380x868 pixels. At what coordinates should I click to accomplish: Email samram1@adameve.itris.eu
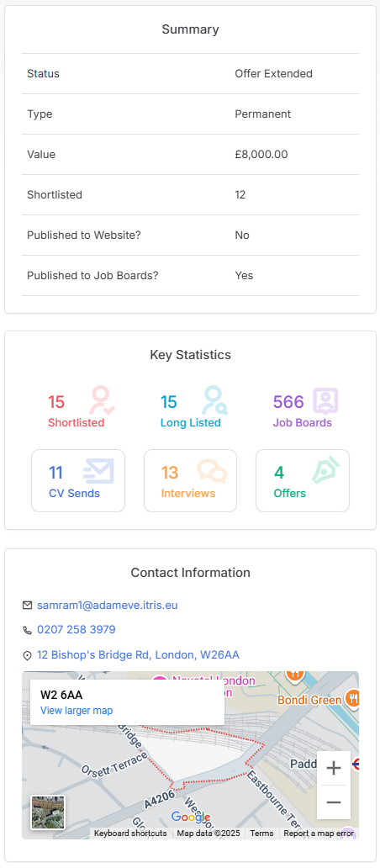(x=108, y=605)
